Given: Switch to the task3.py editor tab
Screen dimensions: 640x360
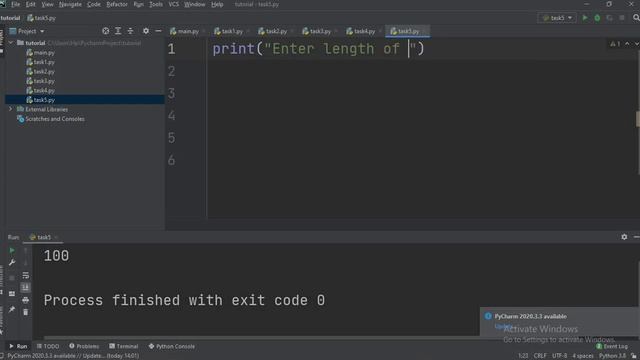Looking at the screenshot, I should click(x=317, y=31).
